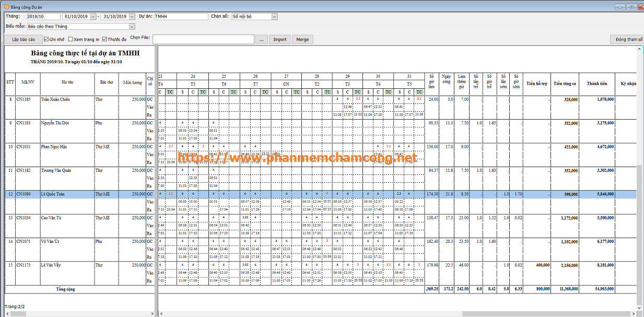Viewport: 644px width, 317px height.
Task: Focus the Tháng month input field
Action: [x=43, y=17]
